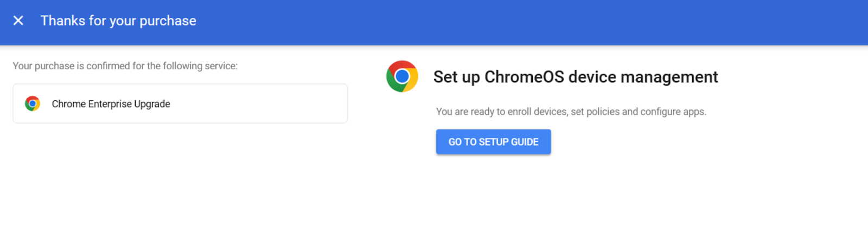868x229 pixels.
Task: Close the purchase confirmation with the X
Action: [18, 21]
